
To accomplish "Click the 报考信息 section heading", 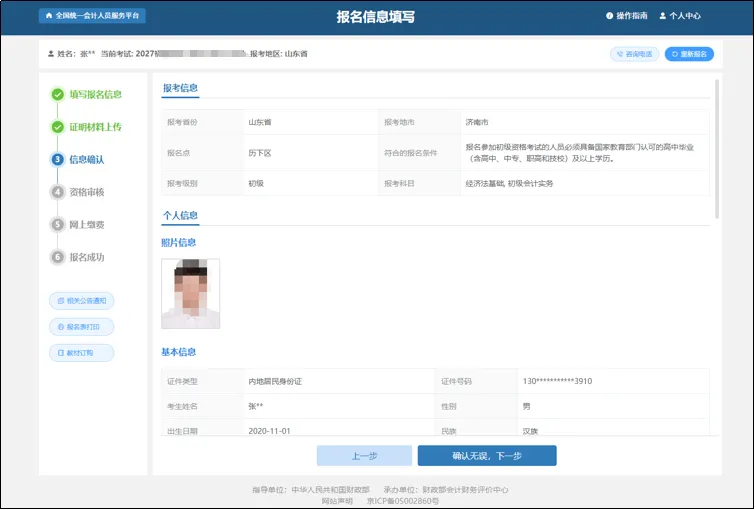I will [x=180, y=88].
